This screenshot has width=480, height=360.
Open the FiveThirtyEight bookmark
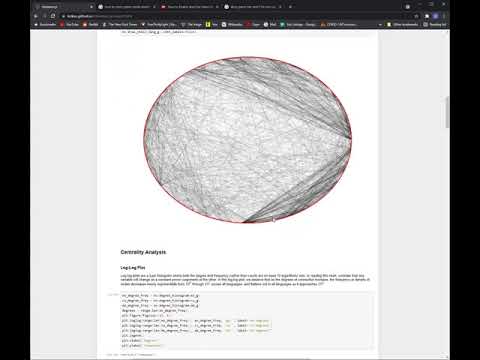coord(159,24)
